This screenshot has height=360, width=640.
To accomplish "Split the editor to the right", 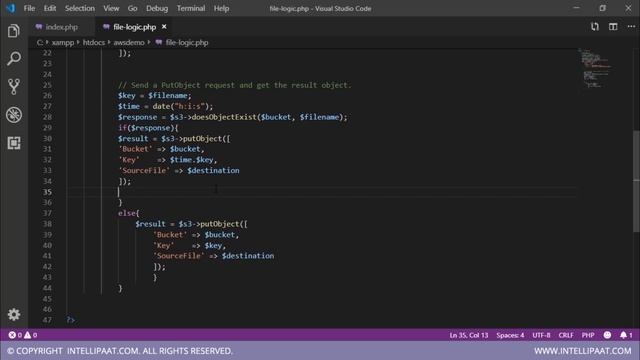I will [613, 27].
